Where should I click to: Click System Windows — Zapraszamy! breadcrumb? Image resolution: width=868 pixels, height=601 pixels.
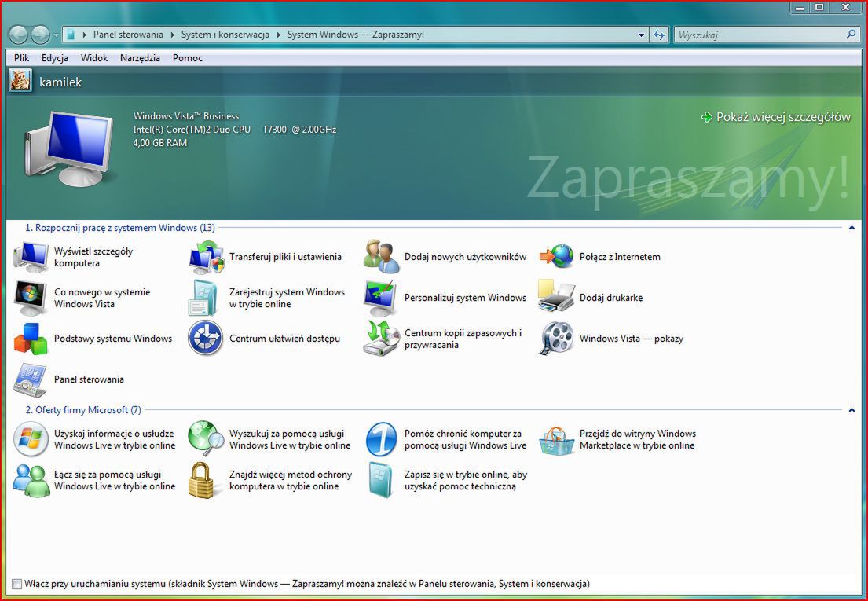(355, 35)
